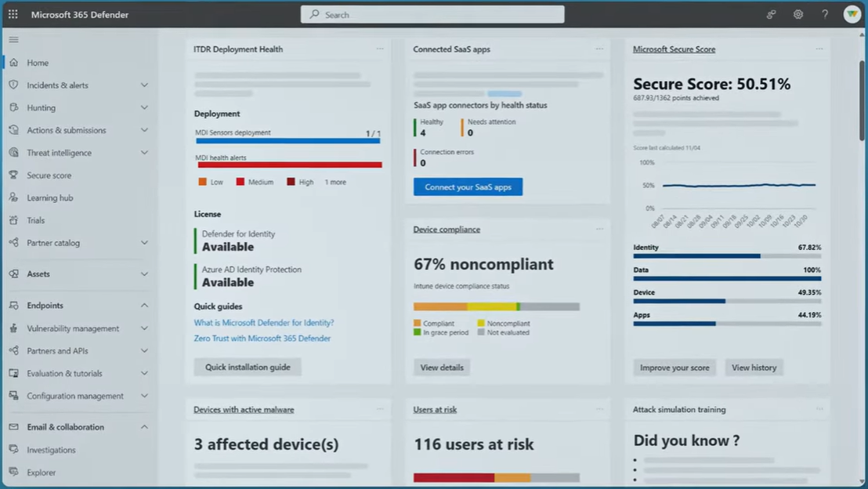868x489 pixels.
Task: Click the Learning hub icon
Action: tap(14, 197)
